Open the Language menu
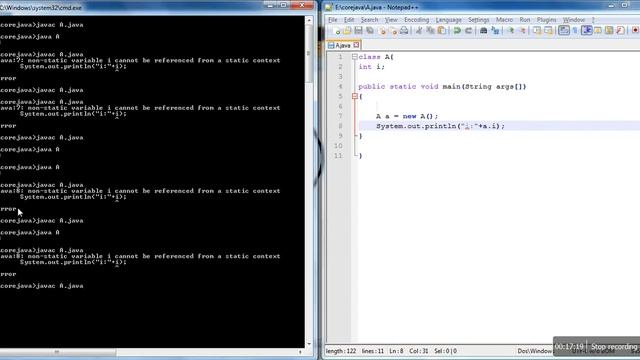The image size is (640, 360). click(x=449, y=20)
